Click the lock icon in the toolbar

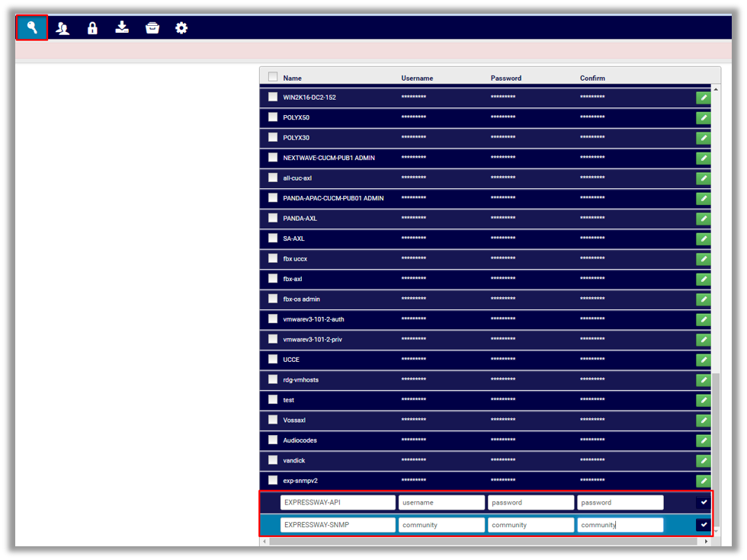[x=92, y=27]
